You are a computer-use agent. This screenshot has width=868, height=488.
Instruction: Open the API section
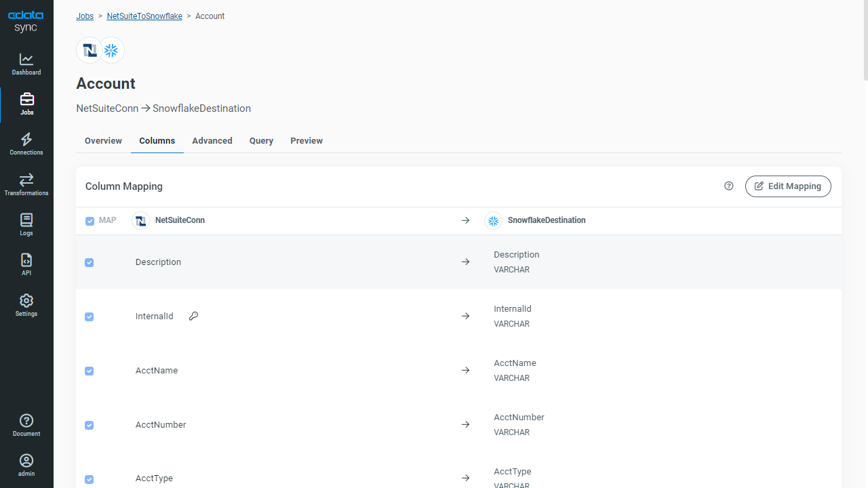point(26,265)
